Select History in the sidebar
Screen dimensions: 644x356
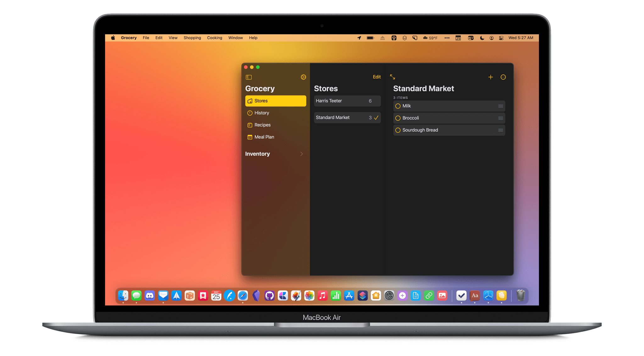click(x=275, y=113)
